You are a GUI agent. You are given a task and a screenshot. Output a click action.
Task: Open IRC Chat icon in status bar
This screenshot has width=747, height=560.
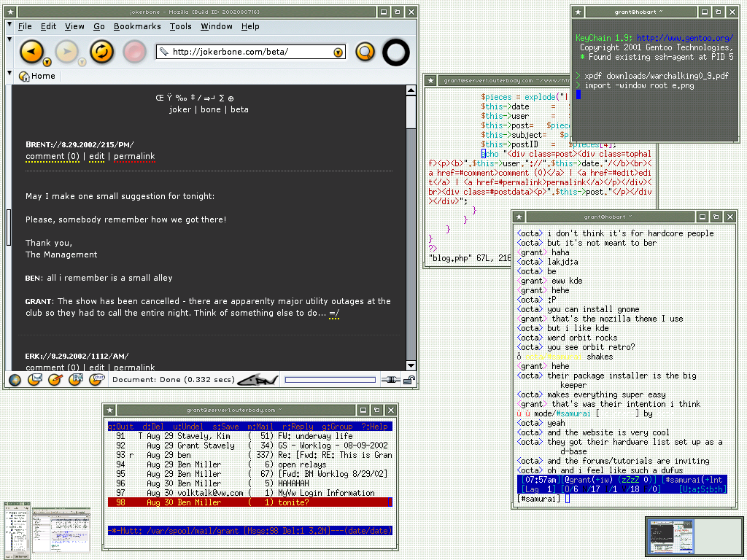(97, 379)
